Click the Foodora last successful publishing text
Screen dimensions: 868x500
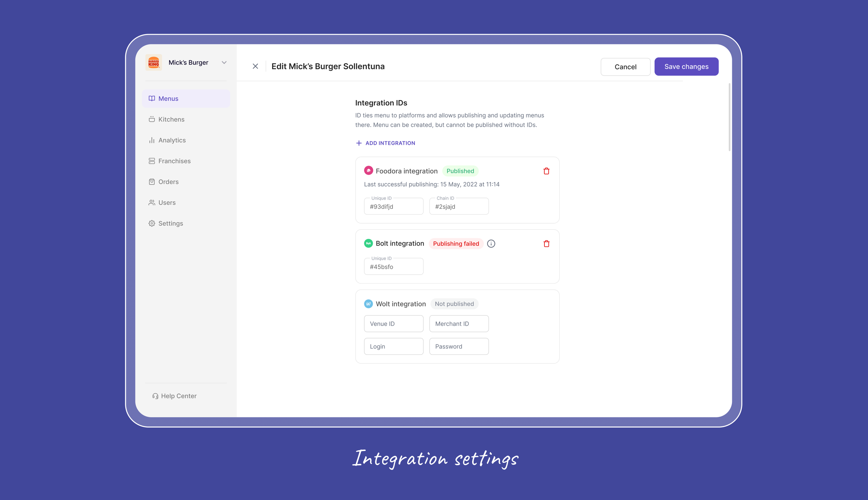[x=432, y=184]
